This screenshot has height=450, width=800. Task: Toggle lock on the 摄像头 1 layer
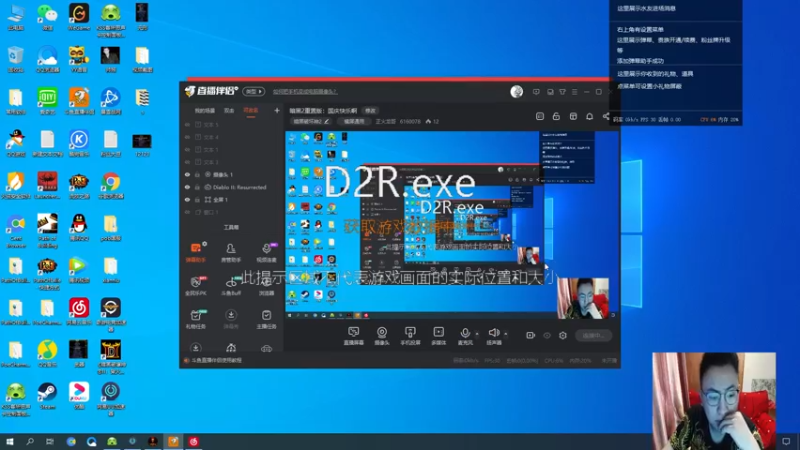tap(197, 174)
